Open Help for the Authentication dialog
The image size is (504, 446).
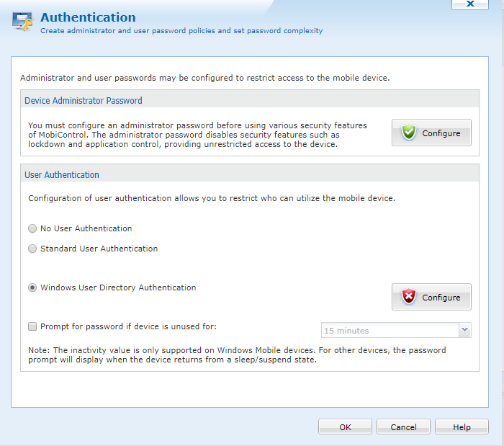point(462,427)
